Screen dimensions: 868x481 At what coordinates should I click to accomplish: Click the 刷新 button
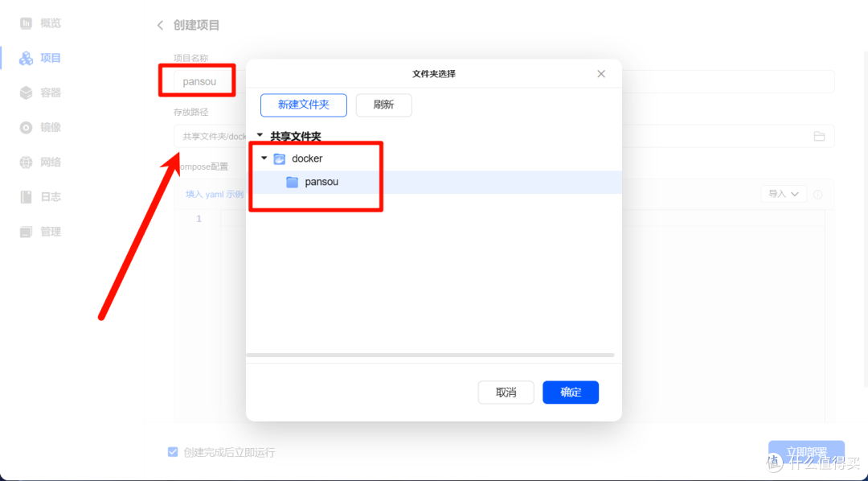click(383, 105)
